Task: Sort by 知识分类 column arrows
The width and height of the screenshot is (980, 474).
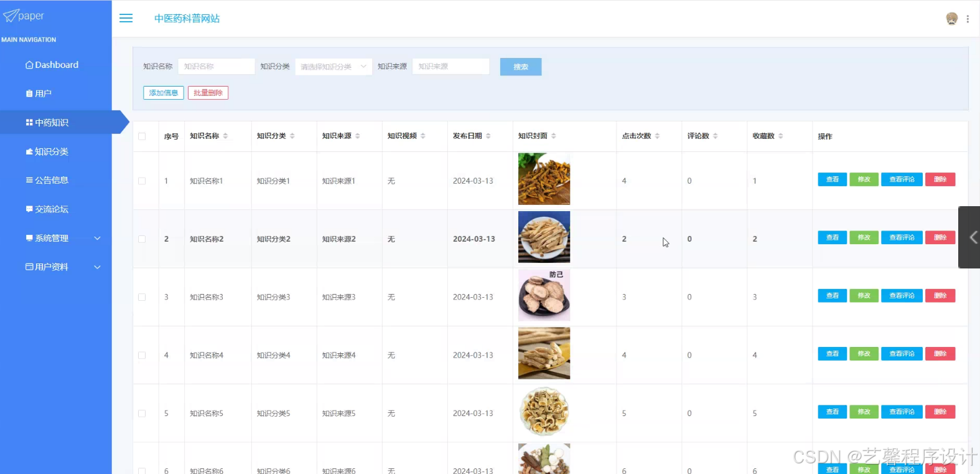Action: [292, 136]
